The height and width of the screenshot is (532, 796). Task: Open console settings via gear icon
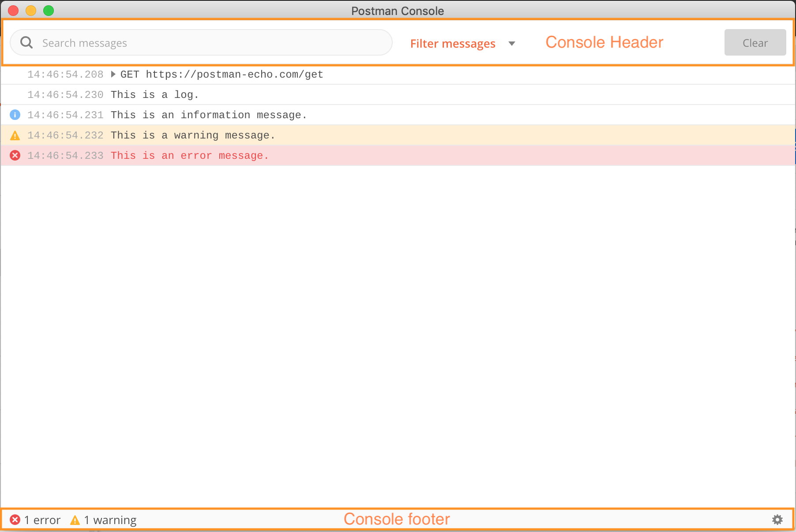pos(777,520)
